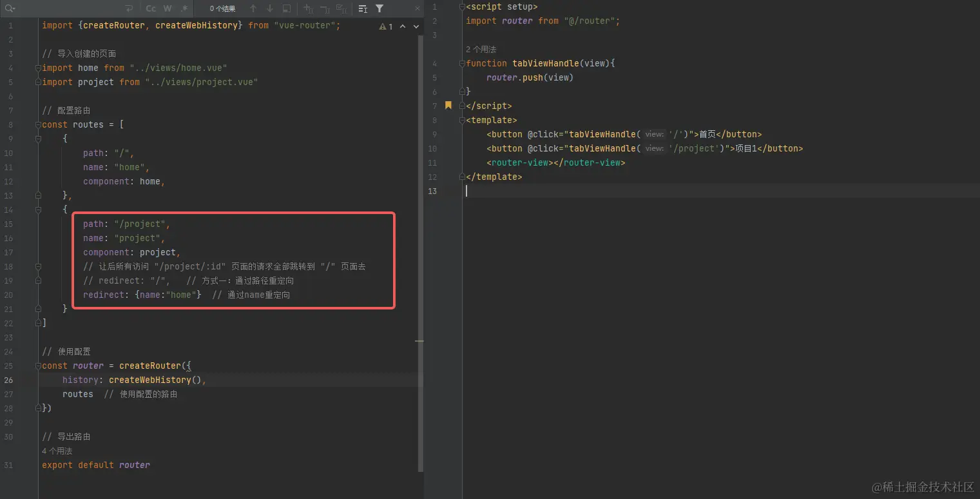Click the redirect: {name:"home"} code
980x499 pixels.
(x=142, y=295)
